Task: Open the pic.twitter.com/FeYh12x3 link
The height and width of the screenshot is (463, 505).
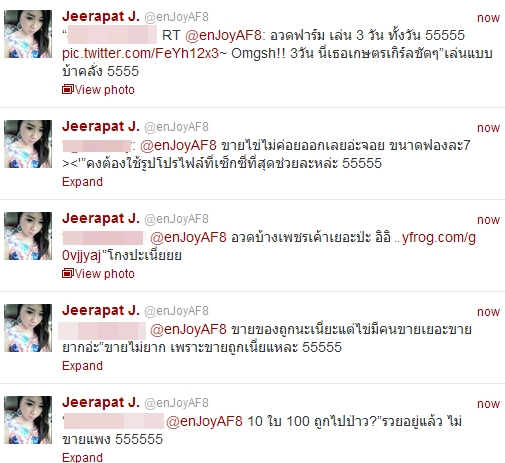Action: coord(140,53)
